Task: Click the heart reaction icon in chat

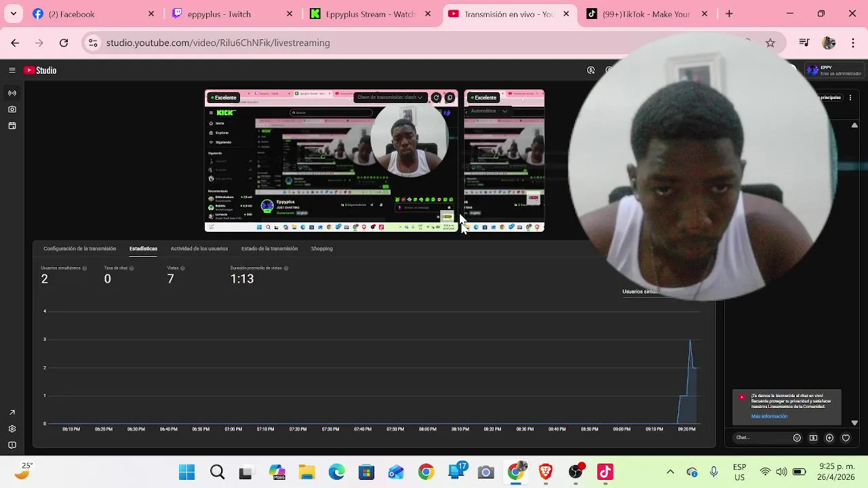Action: 846,438
